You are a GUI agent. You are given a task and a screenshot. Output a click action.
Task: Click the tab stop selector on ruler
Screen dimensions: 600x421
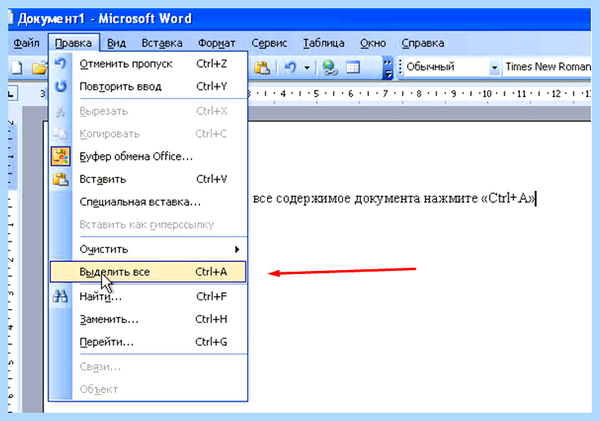[x=11, y=93]
